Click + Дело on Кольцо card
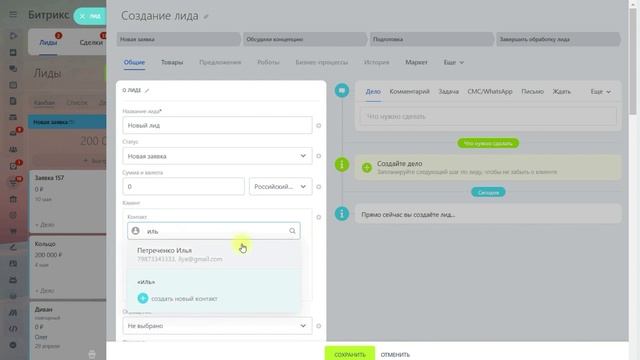The height and width of the screenshot is (360, 640). coord(44,291)
